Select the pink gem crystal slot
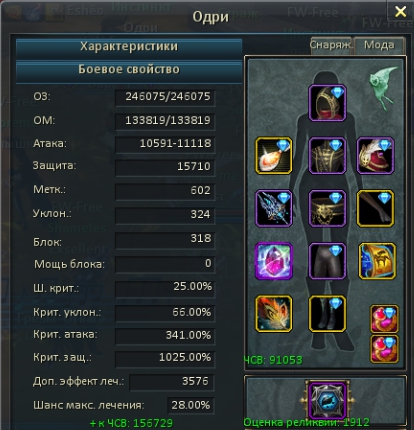414x430 pixels. 274,261
